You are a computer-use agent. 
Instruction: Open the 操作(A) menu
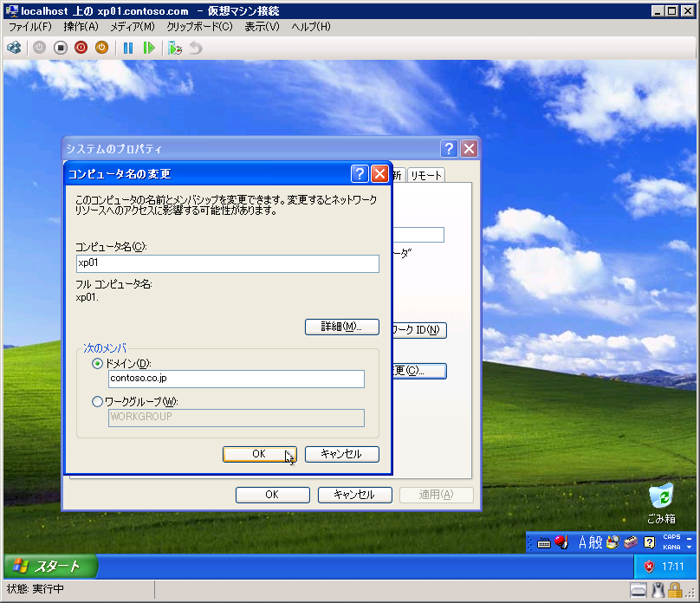point(81,27)
